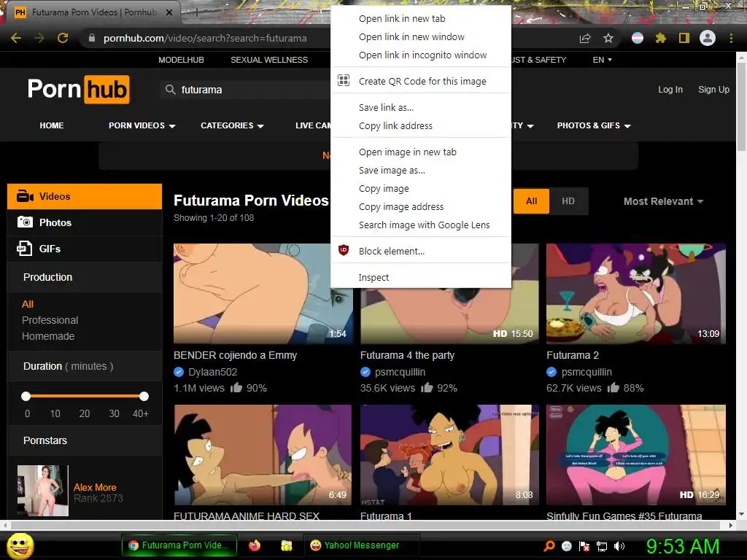
Task: Open the Extensions puzzle piece icon
Action: coord(660,38)
